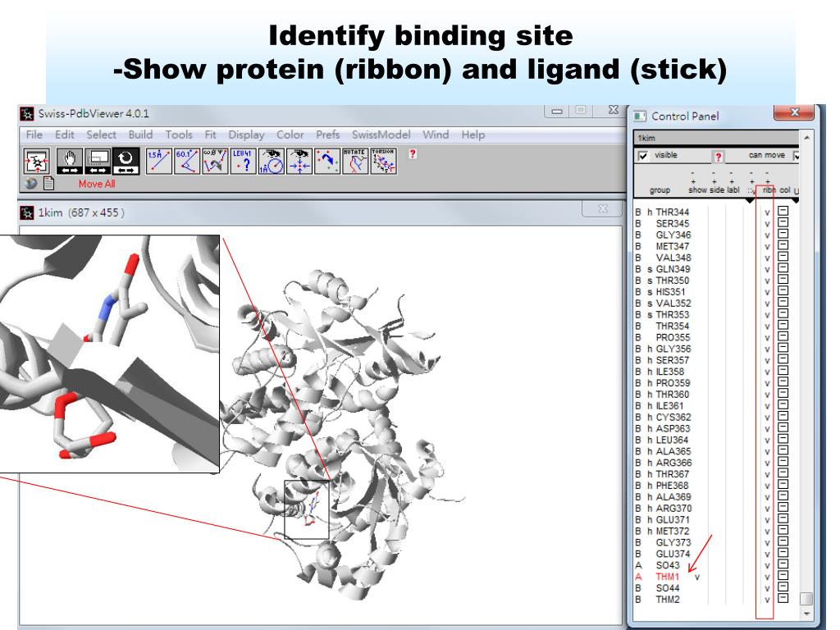Image resolution: width=840 pixels, height=630 pixels.
Task: Toggle ribbon checkmark for SO43
Action: tap(767, 566)
